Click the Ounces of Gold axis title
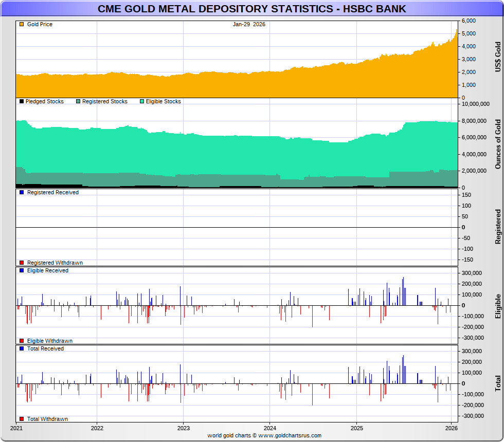Screen dimensions: 504x442 (498, 144)
